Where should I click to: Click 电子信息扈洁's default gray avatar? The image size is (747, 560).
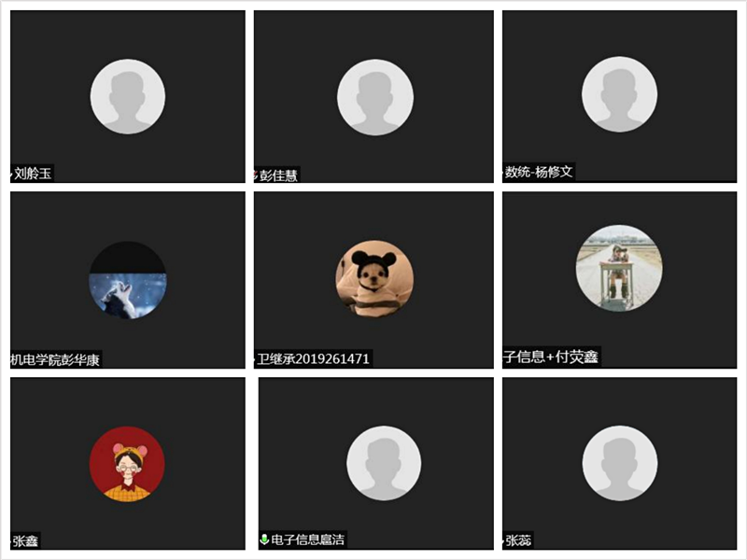pyautogui.click(x=384, y=463)
